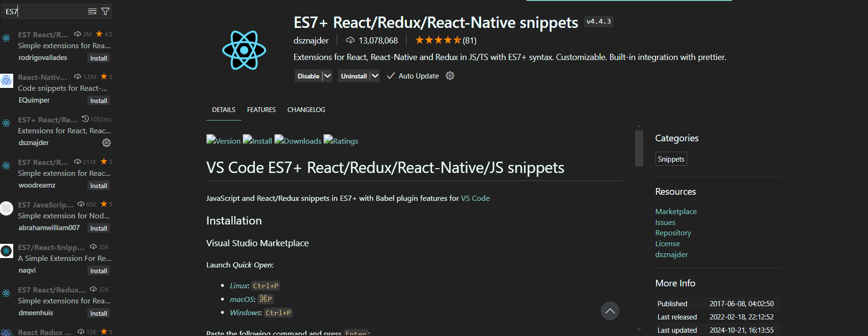Click the 1052ms activation time icon
Viewport: 868px width, 336px height.
coord(85,119)
